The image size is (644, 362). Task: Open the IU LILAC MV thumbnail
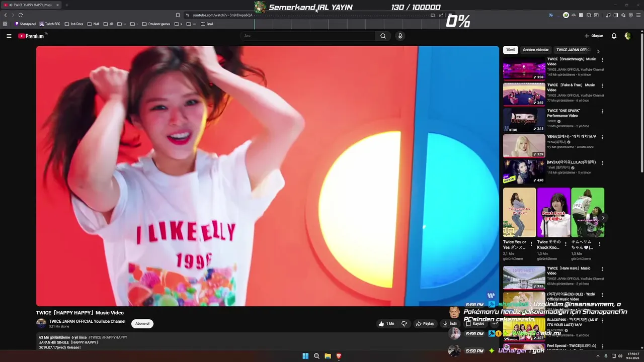(524, 171)
